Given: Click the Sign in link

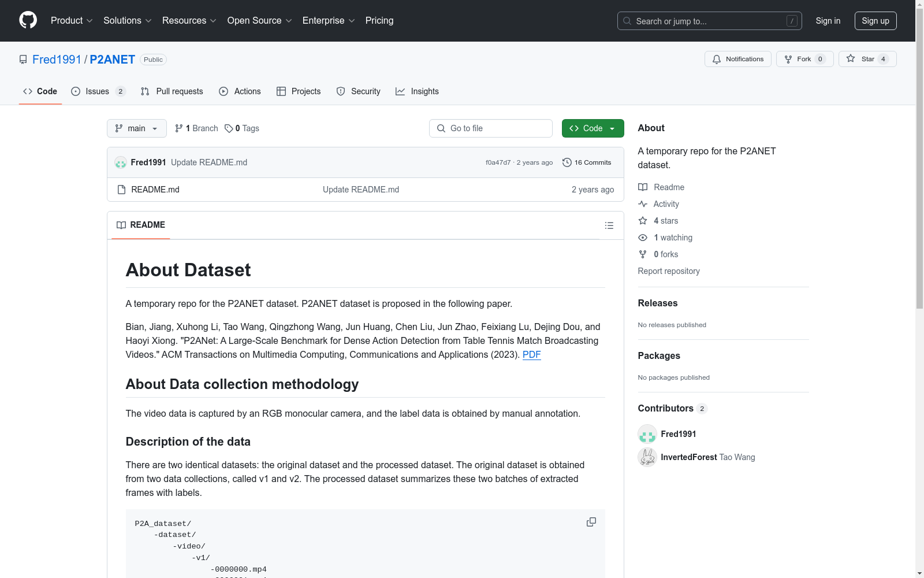Looking at the screenshot, I should (828, 21).
